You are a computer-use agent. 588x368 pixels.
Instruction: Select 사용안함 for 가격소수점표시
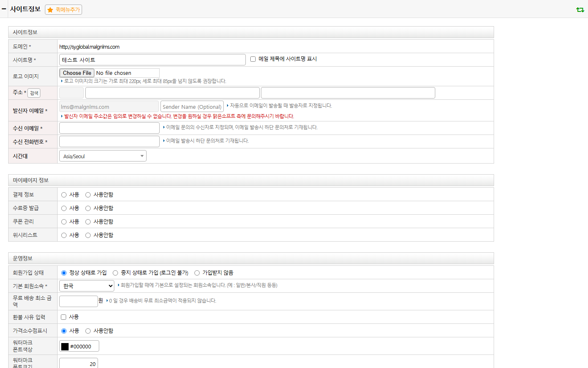pyautogui.click(x=88, y=331)
